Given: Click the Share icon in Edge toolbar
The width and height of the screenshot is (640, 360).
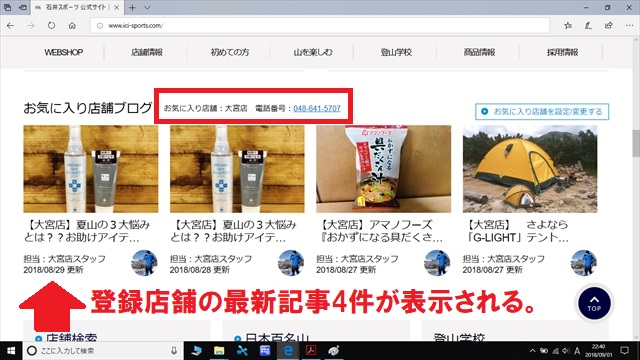Looking at the screenshot, I should click(609, 25).
